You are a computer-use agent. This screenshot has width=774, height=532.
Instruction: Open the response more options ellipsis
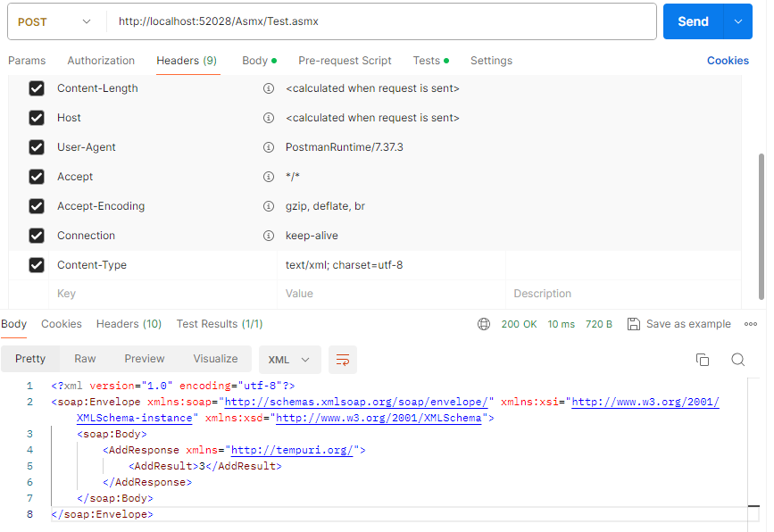click(x=751, y=324)
